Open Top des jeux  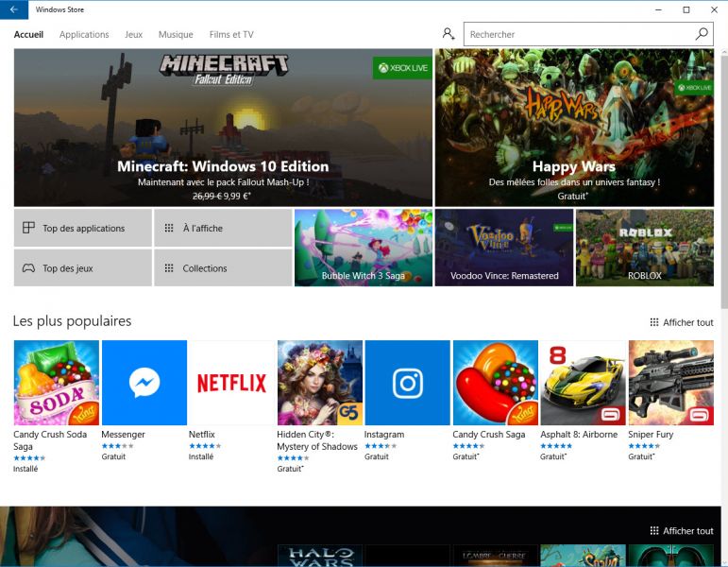click(83, 267)
